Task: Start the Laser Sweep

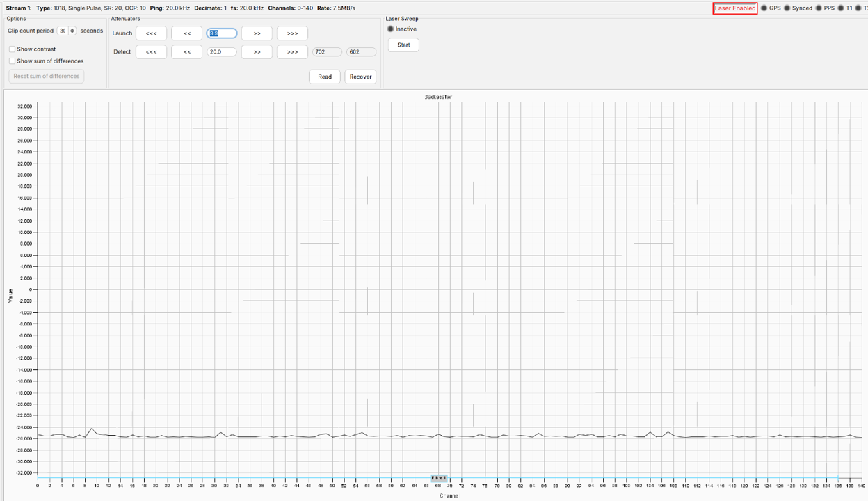Action: [x=403, y=45]
